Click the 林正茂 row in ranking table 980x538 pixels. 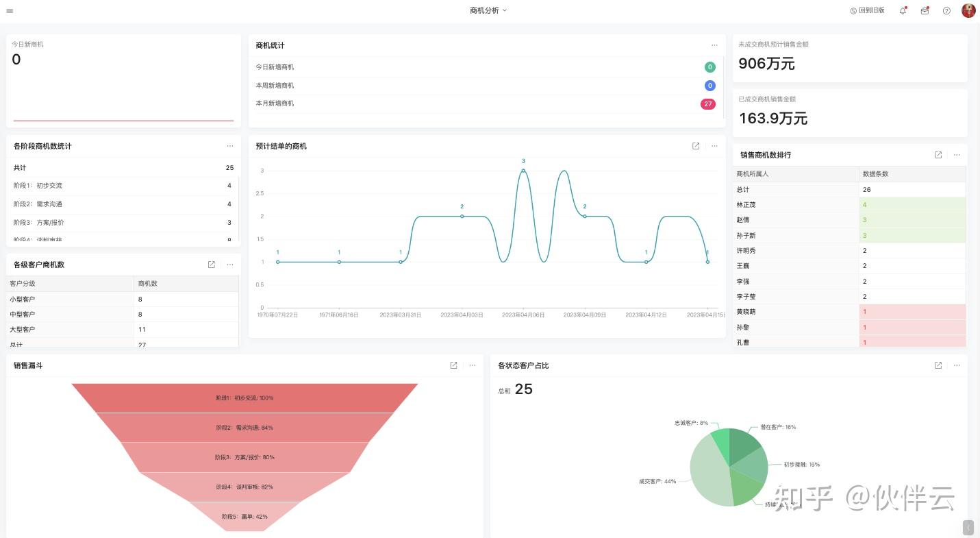(x=849, y=204)
